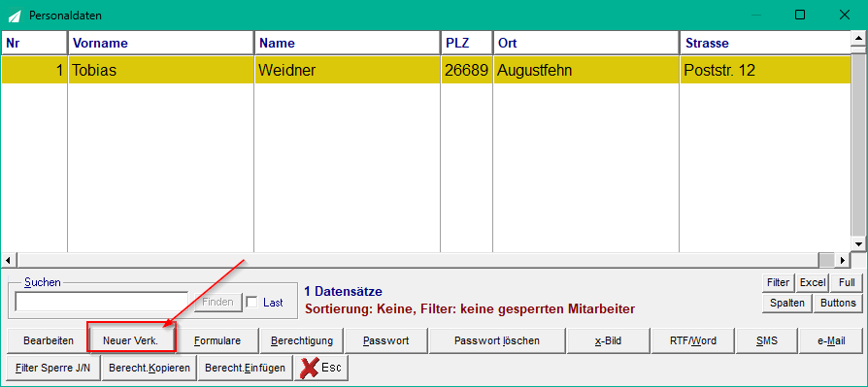Open Berechtigung settings

[302, 340]
